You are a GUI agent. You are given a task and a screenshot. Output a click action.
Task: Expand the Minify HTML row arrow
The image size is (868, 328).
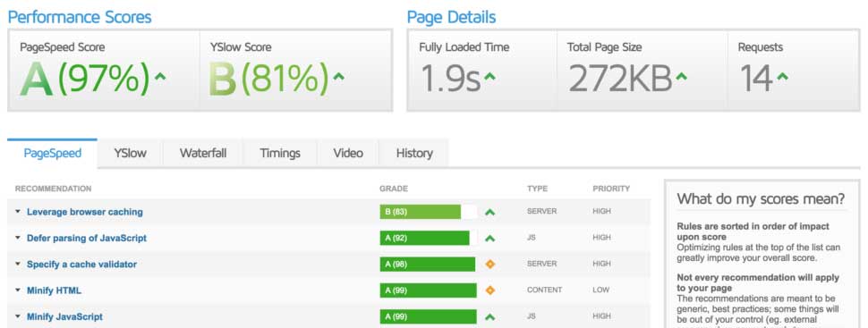pyautogui.click(x=18, y=290)
